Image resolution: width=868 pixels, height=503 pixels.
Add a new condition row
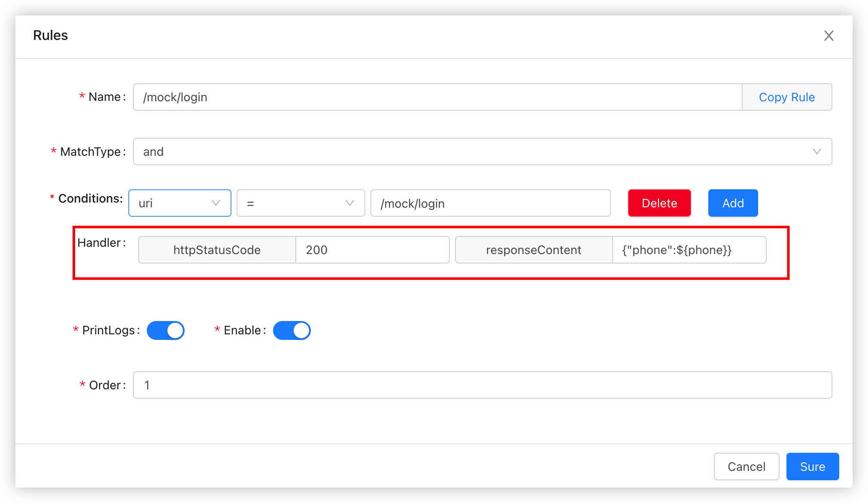point(733,203)
